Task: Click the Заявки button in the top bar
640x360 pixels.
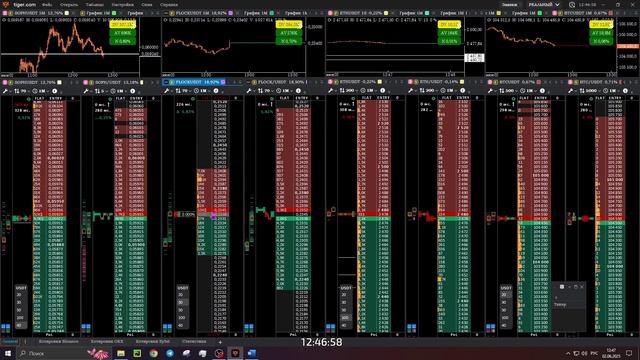Action: pos(509,4)
